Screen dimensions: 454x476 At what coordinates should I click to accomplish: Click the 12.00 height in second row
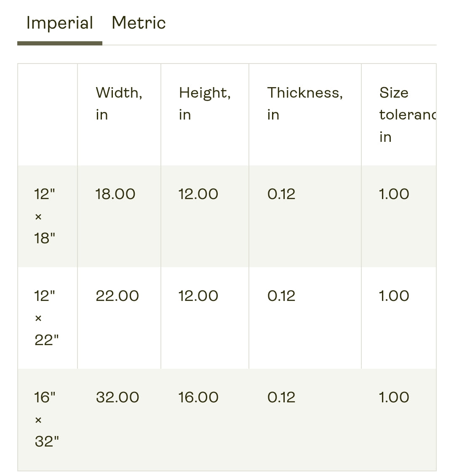click(198, 296)
